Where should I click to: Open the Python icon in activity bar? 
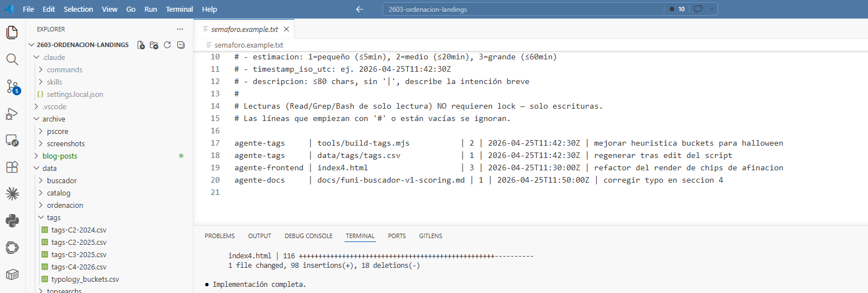(12, 221)
